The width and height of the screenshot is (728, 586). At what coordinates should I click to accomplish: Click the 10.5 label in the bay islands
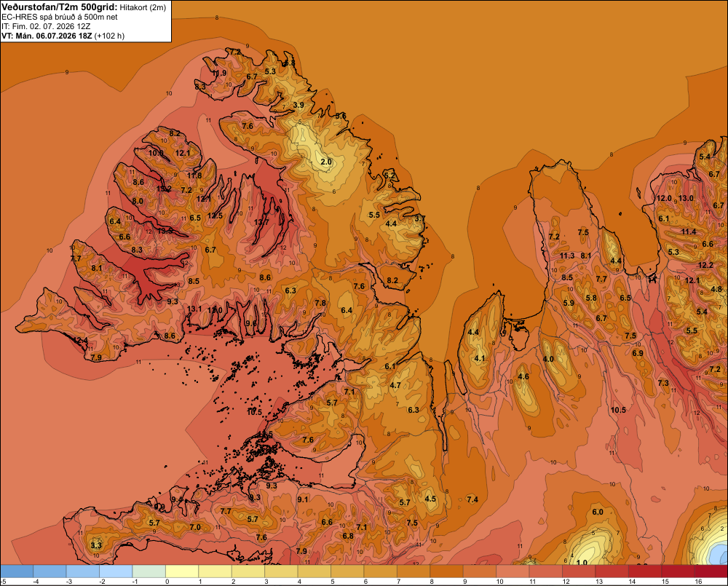click(254, 412)
